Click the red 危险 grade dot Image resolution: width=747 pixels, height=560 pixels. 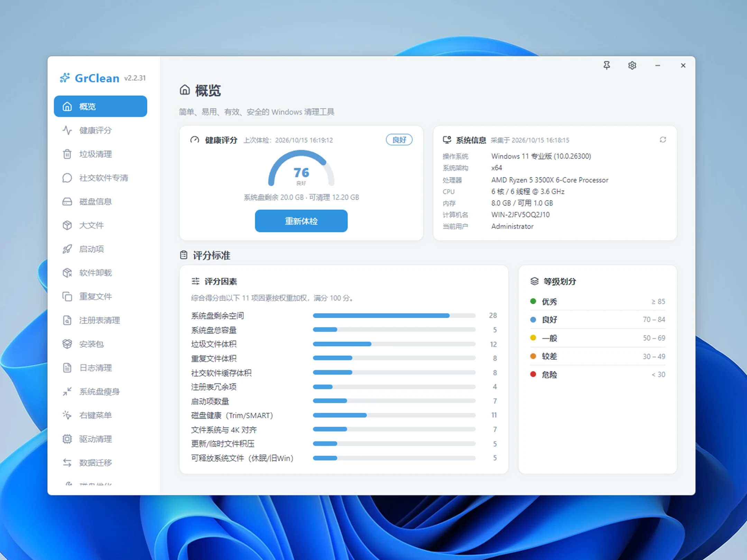pos(533,374)
